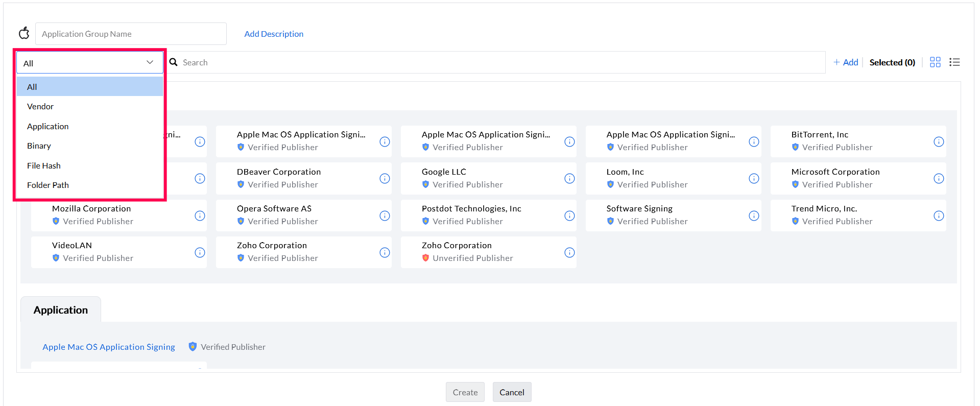The height and width of the screenshot is (406, 980).
Task: Show info for Opera Software AS
Action: pos(385,216)
